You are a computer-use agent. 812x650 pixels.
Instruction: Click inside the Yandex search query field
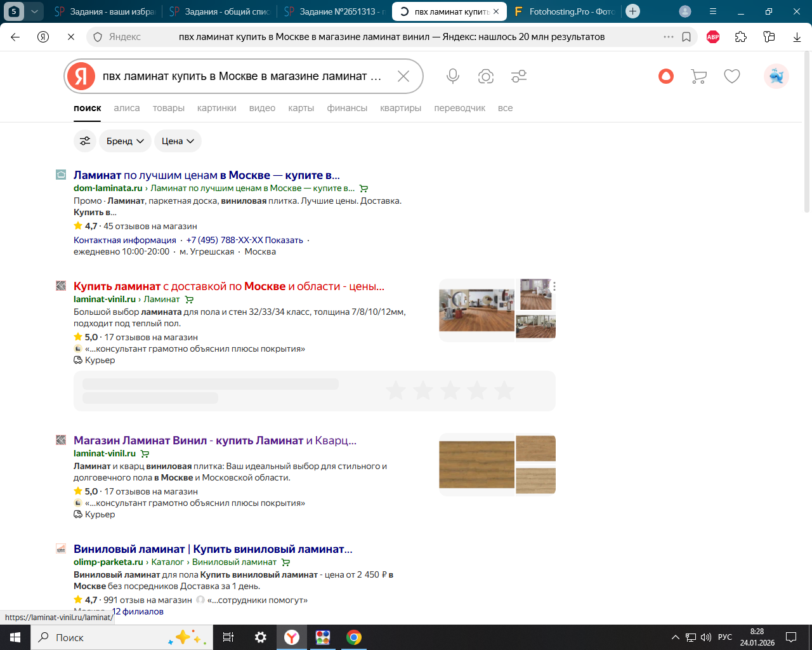241,76
